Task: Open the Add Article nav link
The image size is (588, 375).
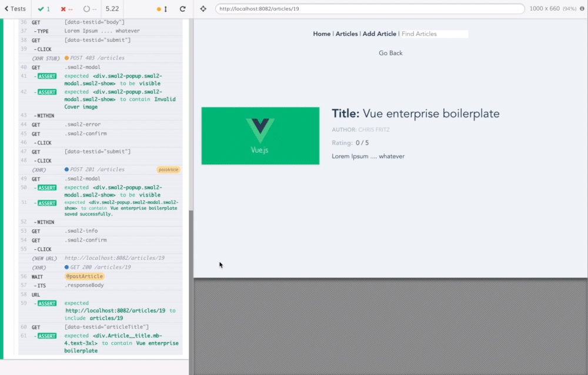Action: pyautogui.click(x=379, y=34)
